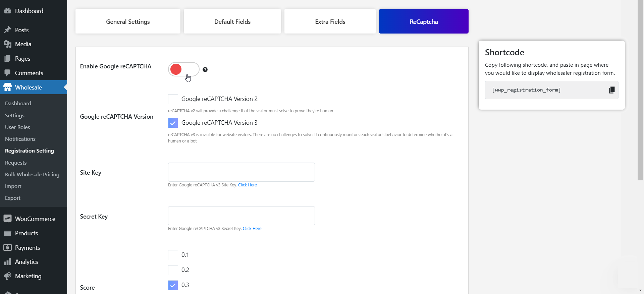
Task: Toggle the Enable Google reCAPTCHA switch
Action: 184,69
